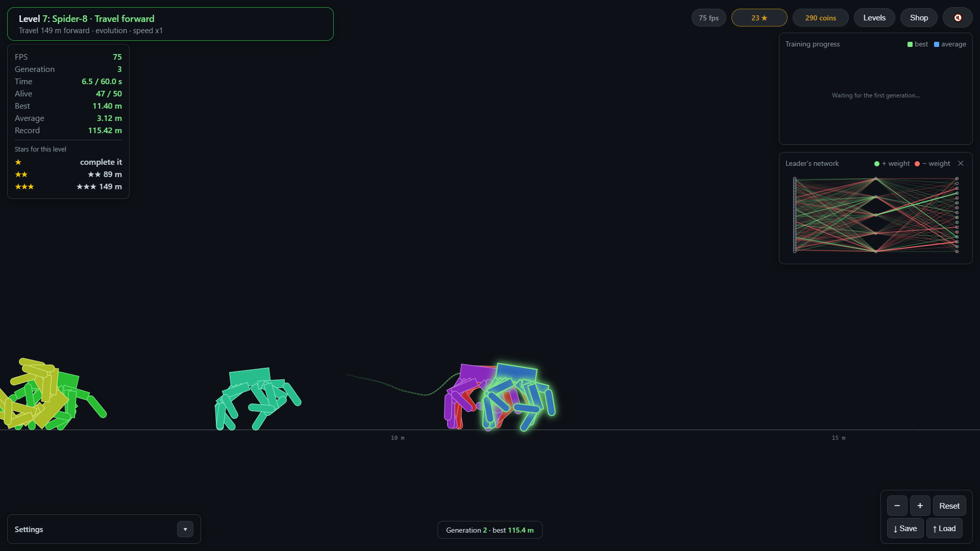
Task: Click the level title 'Spider-8 · Travel forward'
Action: pos(103,19)
